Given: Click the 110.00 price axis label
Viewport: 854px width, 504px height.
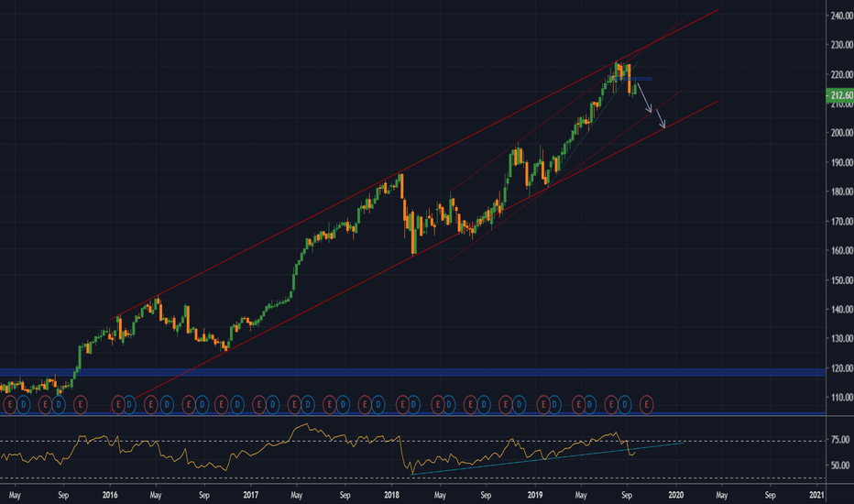Looking at the screenshot, I should 841,398.
